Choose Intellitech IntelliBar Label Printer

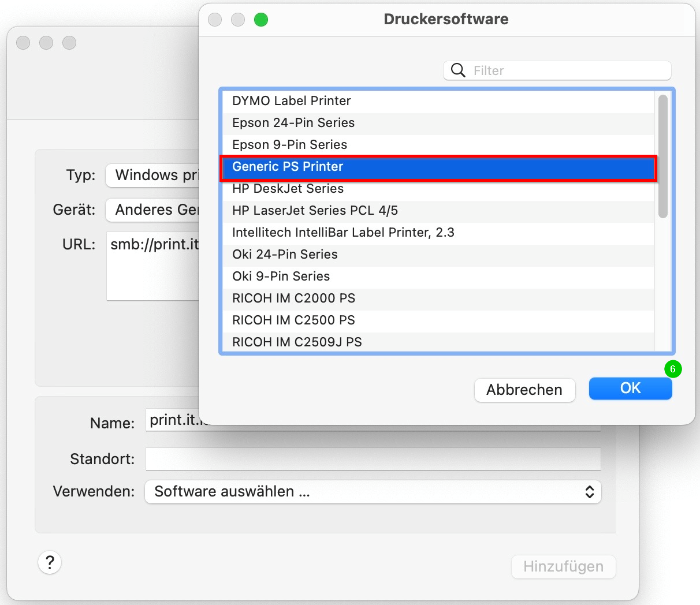[x=343, y=233]
